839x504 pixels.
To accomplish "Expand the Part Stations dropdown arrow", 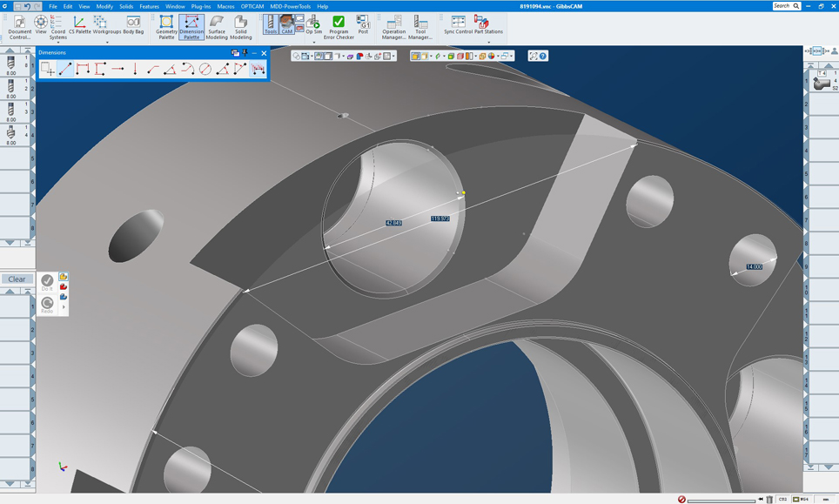I will tap(488, 42).
